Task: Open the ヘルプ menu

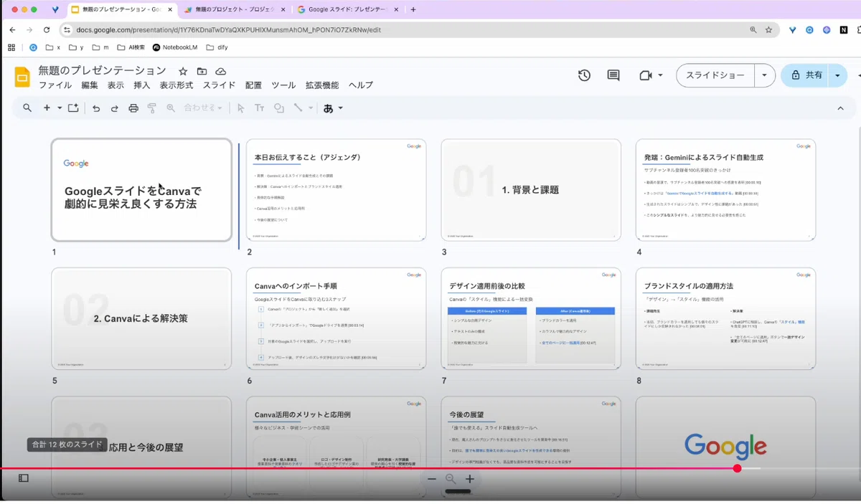Action: 361,85
